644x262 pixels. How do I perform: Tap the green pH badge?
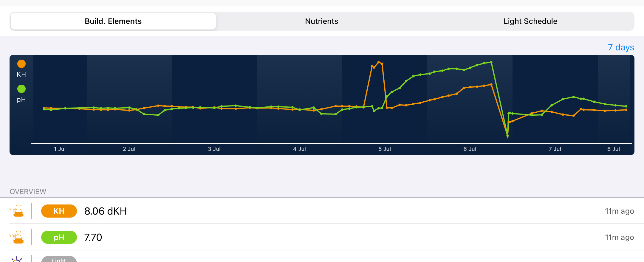pyautogui.click(x=59, y=237)
